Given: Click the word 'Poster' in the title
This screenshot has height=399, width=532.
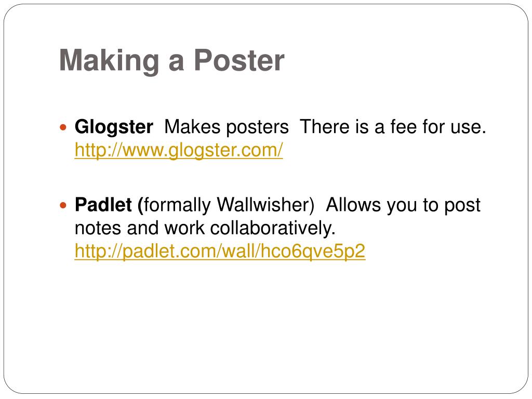Looking at the screenshot, I should click(239, 60).
